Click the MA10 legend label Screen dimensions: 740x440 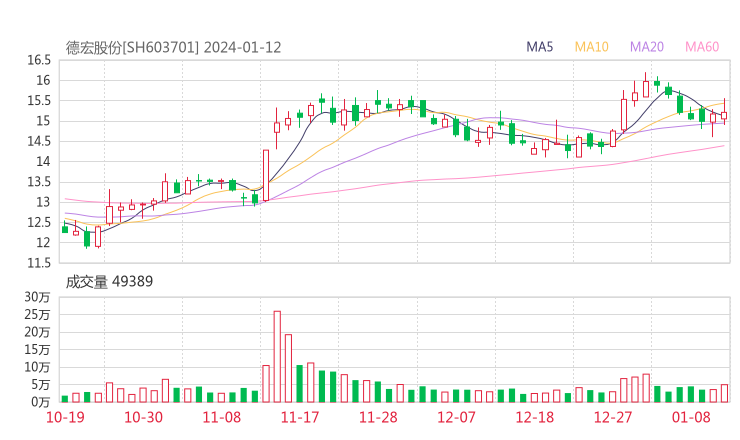tap(591, 47)
